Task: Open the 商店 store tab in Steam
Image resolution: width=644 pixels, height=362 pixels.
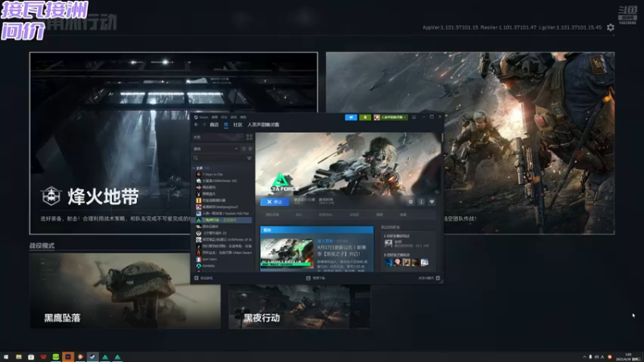Action: [214, 125]
